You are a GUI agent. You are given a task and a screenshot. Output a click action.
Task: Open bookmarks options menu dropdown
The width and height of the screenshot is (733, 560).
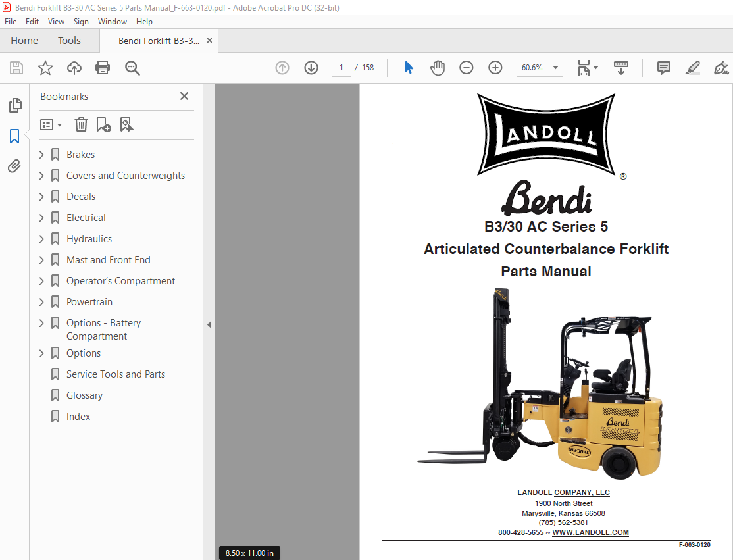(x=51, y=125)
